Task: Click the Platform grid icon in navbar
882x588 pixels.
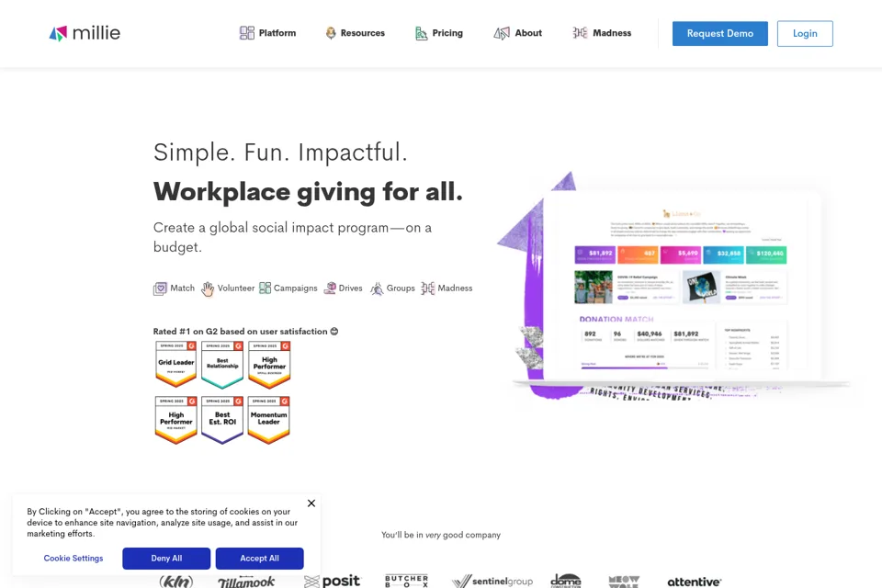Action: tap(247, 33)
